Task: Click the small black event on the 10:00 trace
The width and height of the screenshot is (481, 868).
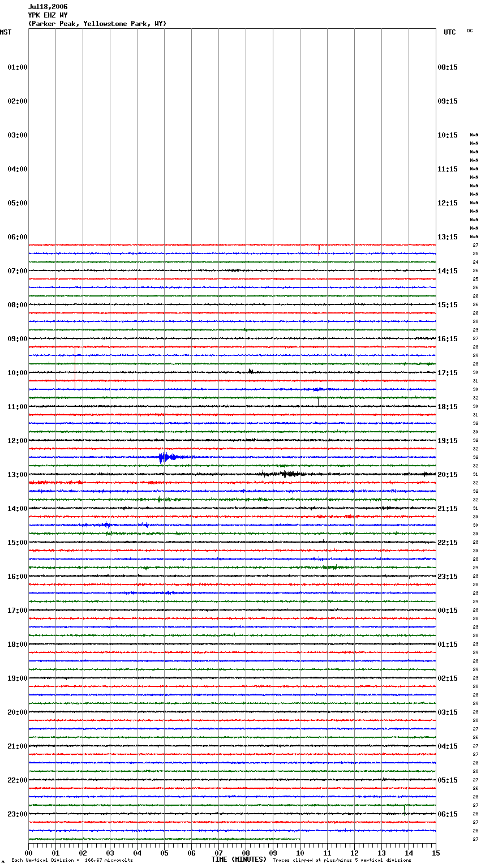Action: [250, 372]
